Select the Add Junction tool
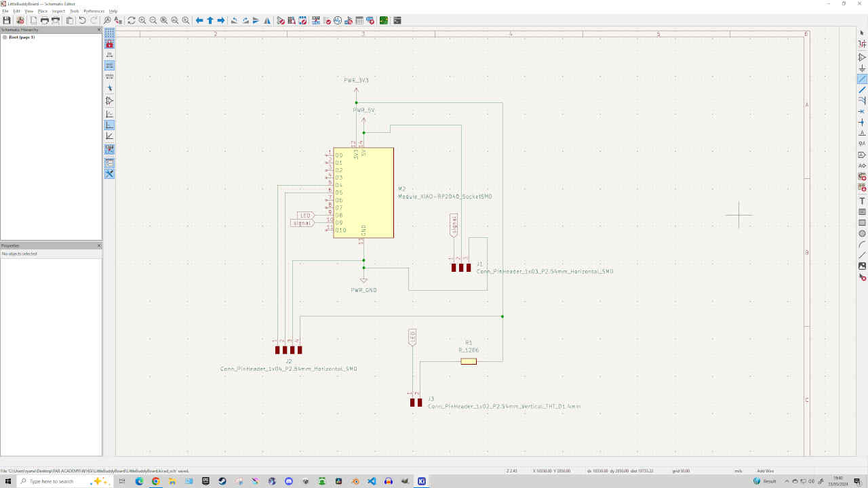 pyautogui.click(x=863, y=122)
